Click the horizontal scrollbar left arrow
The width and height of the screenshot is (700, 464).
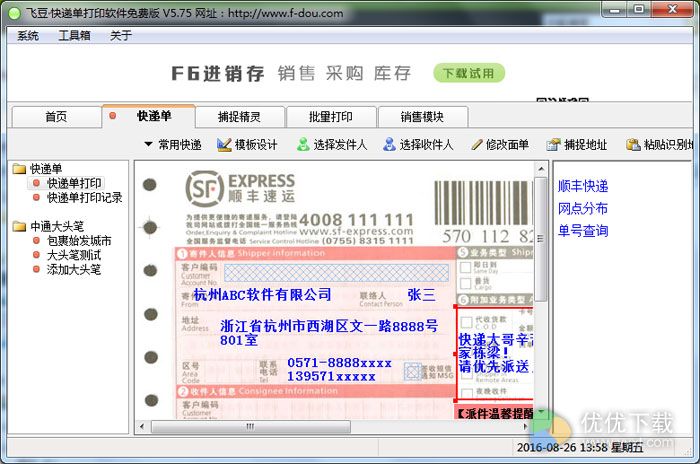(142, 426)
